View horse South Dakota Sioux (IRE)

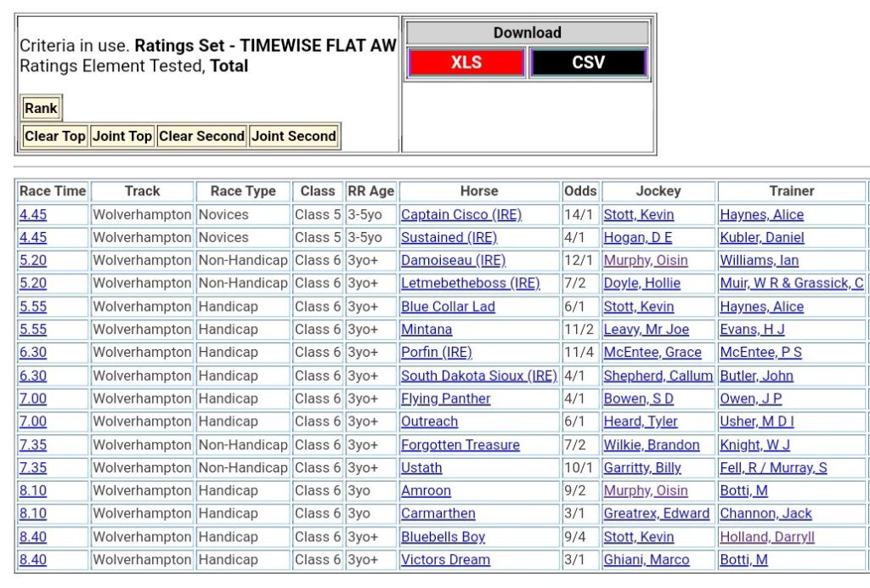(478, 376)
